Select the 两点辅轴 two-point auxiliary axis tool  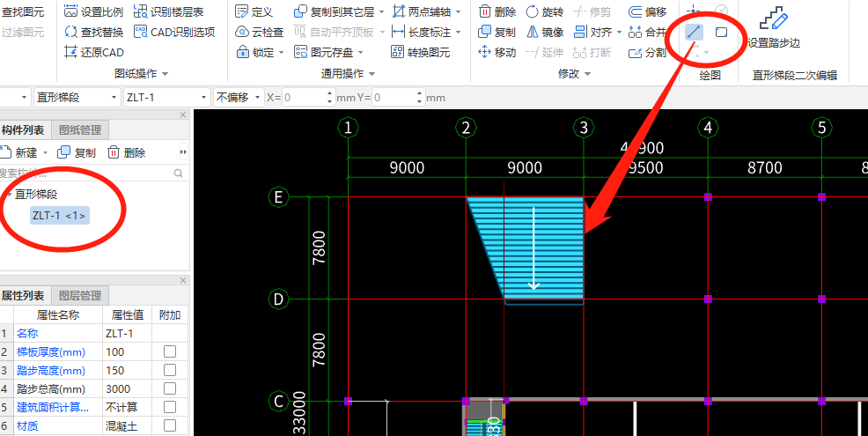point(422,11)
